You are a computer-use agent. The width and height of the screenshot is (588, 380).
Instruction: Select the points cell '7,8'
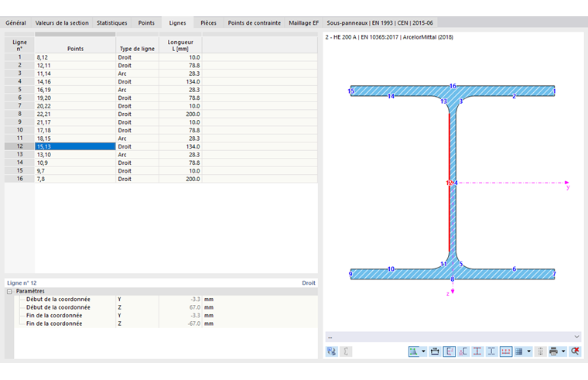coord(75,179)
